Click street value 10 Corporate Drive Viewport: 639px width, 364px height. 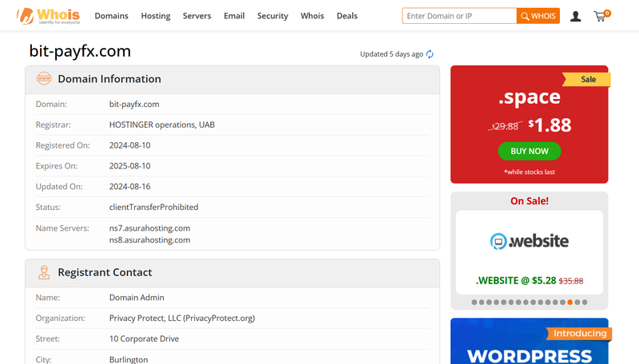pyautogui.click(x=144, y=338)
